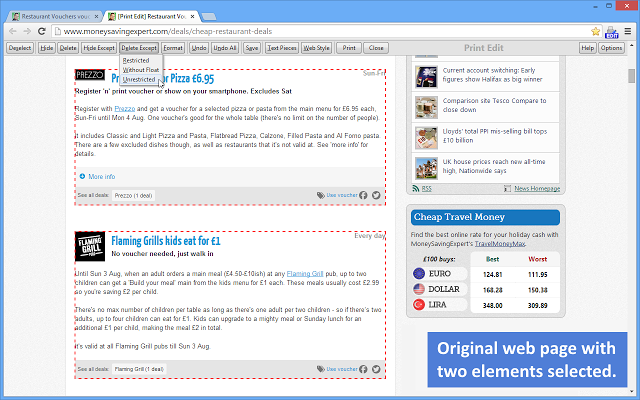Open the Web Style button
The image size is (640, 400).
316,48
